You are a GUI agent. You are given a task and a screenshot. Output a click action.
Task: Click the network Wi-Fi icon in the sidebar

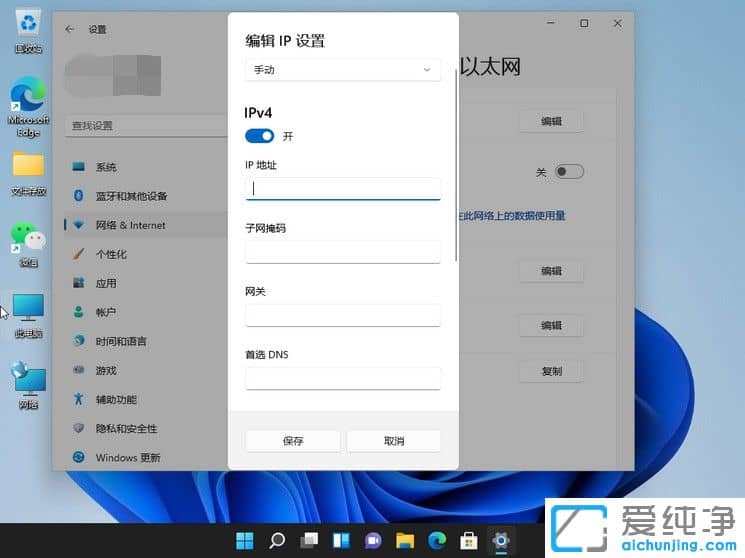[x=79, y=225]
